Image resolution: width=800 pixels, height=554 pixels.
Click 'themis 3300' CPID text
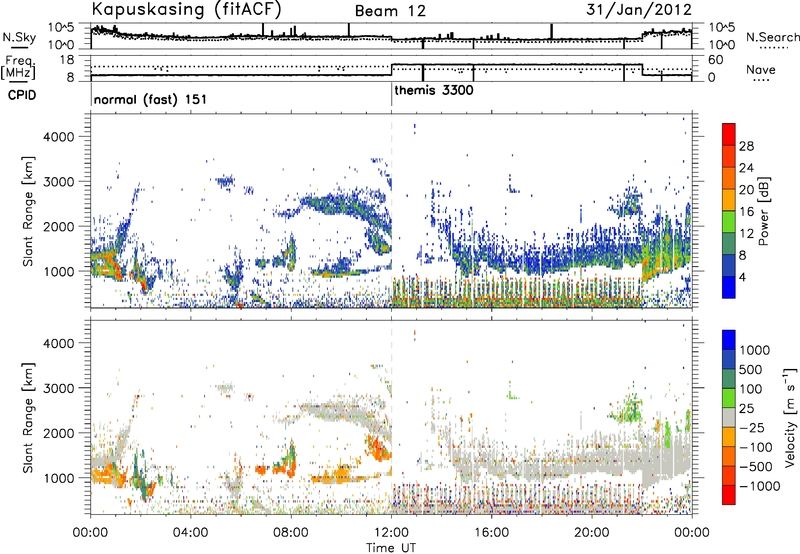coord(434,90)
